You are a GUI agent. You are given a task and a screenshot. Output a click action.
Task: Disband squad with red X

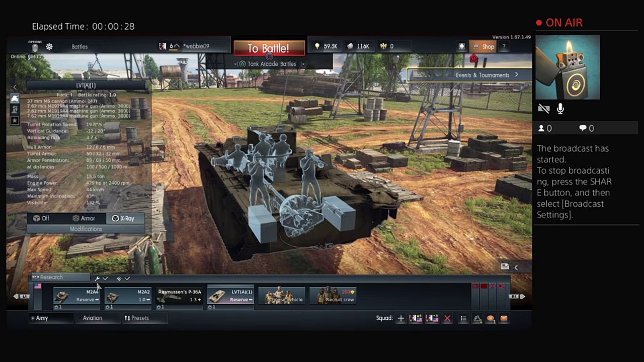(447, 318)
